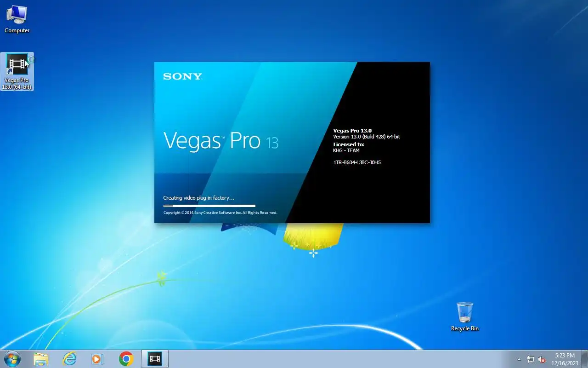588x368 pixels.
Task: Open the Windows Start menu
Action: tap(12, 359)
